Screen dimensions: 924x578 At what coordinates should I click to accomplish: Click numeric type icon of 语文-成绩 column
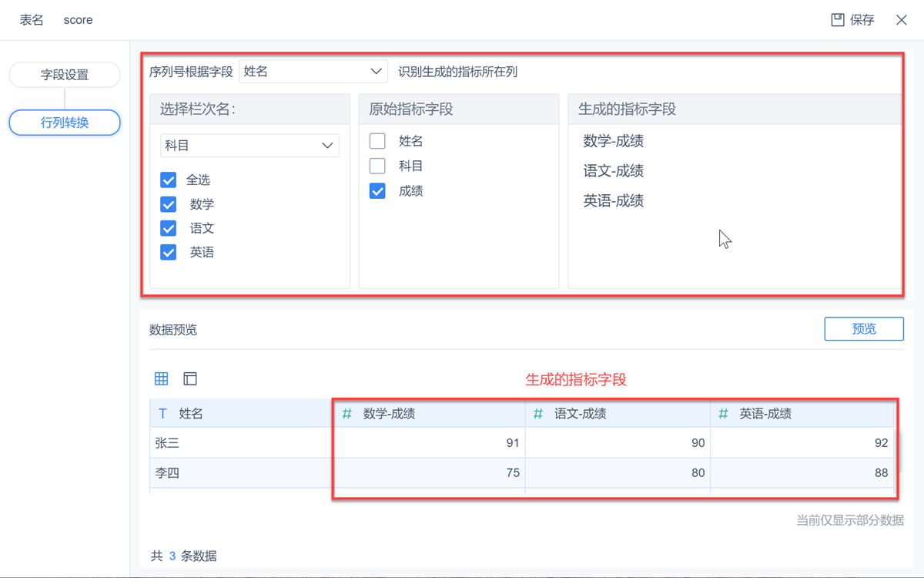click(x=538, y=414)
